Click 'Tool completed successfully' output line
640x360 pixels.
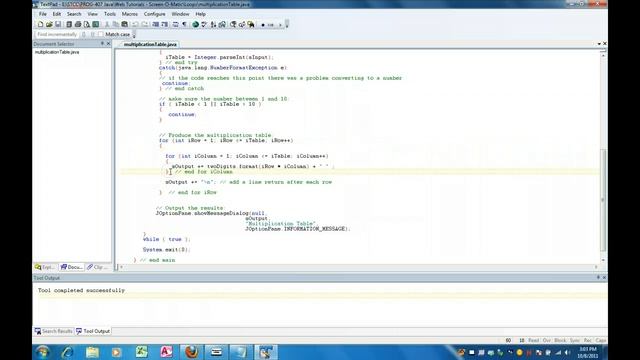pyautogui.click(x=81, y=291)
